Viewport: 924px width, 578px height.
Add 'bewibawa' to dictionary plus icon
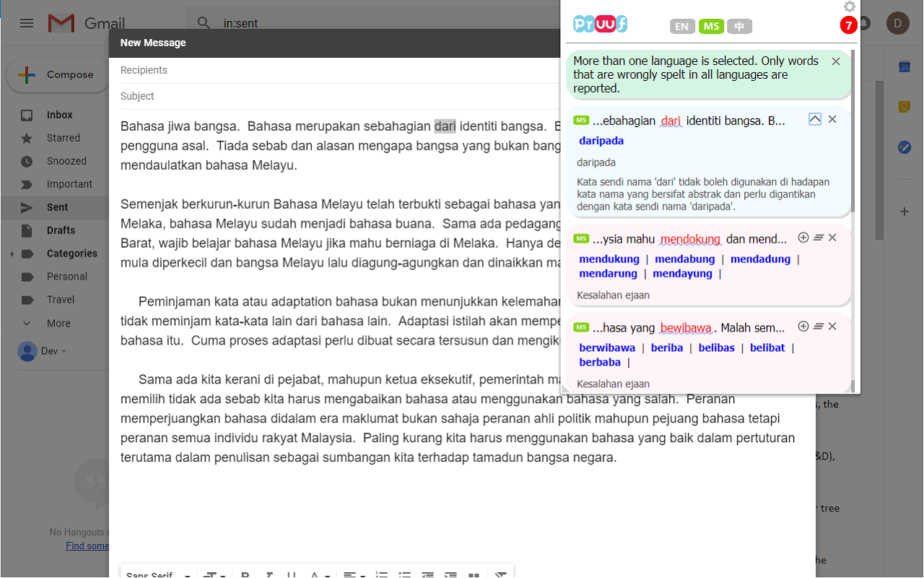[x=803, y=327]
